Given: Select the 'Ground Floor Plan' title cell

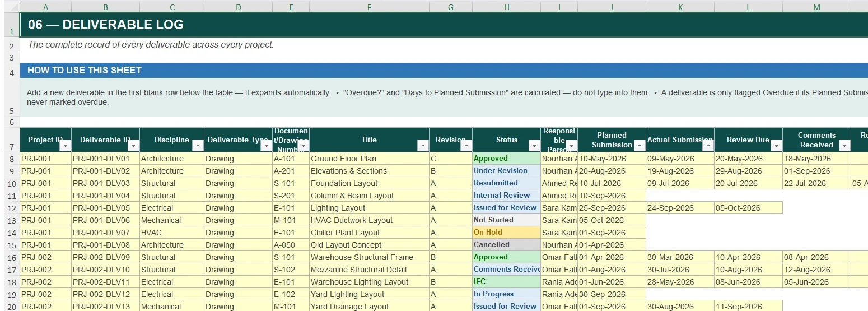Looking at the screenshot, I should (369, 159).
